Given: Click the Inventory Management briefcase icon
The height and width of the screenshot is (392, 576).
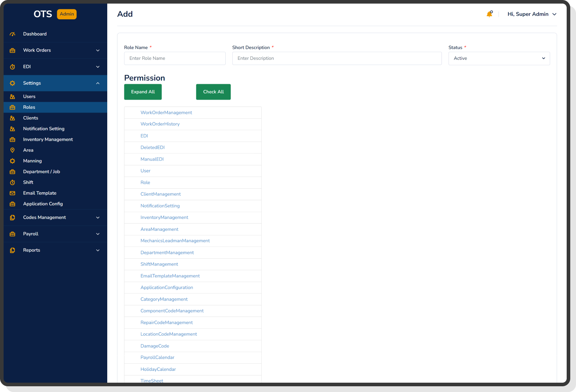Looking at the screenshot, I should pos(13,139).
